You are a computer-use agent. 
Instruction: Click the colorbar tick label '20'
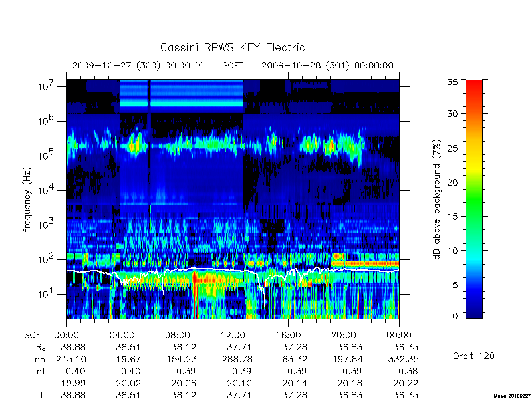pos(452,182)
